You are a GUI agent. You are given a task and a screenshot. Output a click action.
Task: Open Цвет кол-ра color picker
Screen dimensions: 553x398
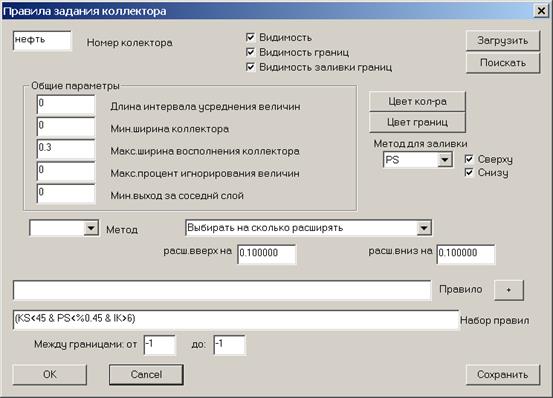point(417,102)
